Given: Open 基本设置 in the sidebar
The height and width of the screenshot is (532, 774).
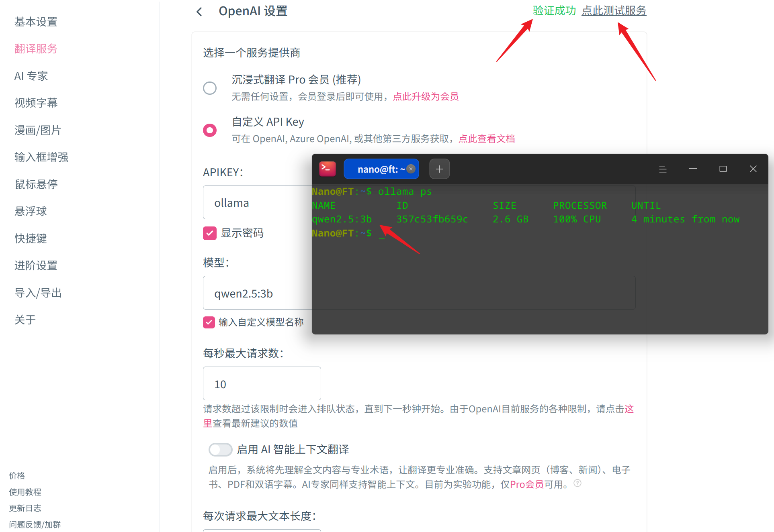Looking at the screenshot, I should [x=36, y=22].
